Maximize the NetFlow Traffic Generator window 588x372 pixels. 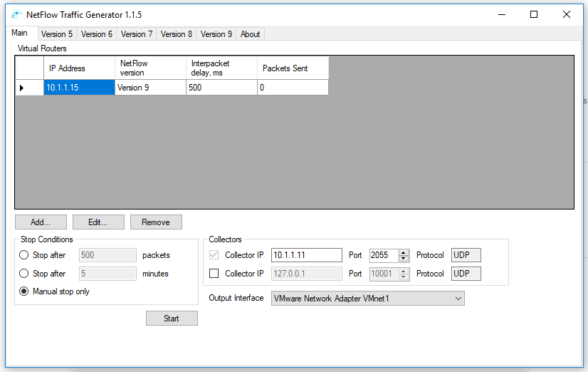534,15
